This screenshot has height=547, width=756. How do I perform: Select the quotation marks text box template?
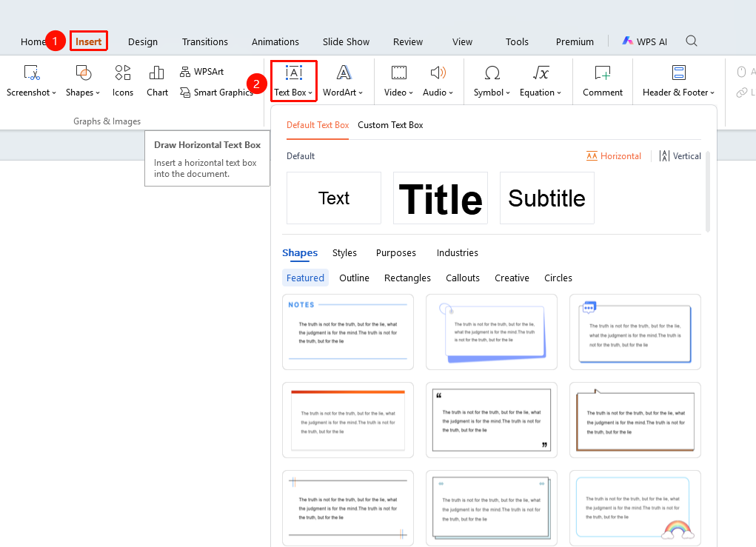[492, 420]
